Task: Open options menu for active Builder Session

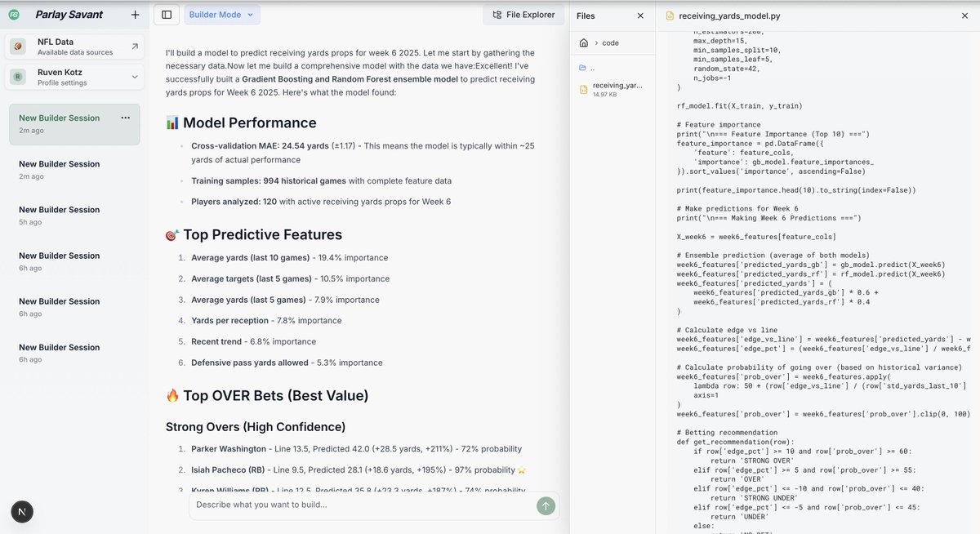Action: [125, 118]
